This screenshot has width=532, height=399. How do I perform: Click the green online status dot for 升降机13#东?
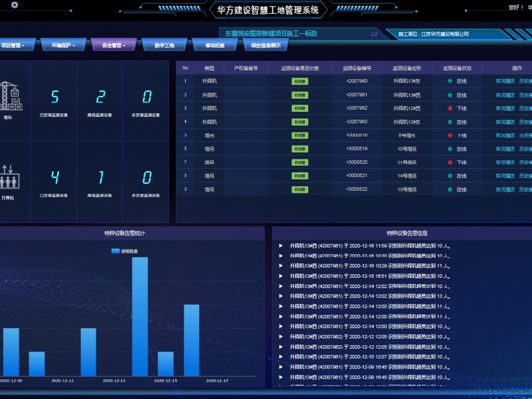[450, 81]
